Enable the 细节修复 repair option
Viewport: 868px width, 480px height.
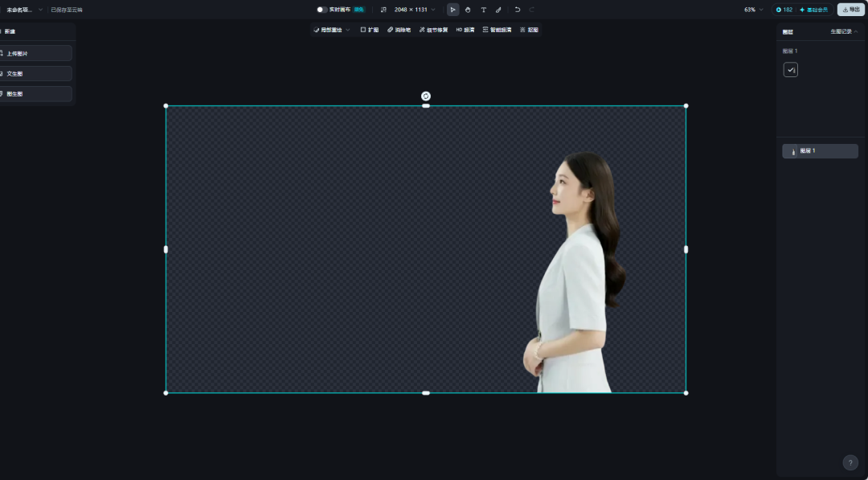click(433, 28)
